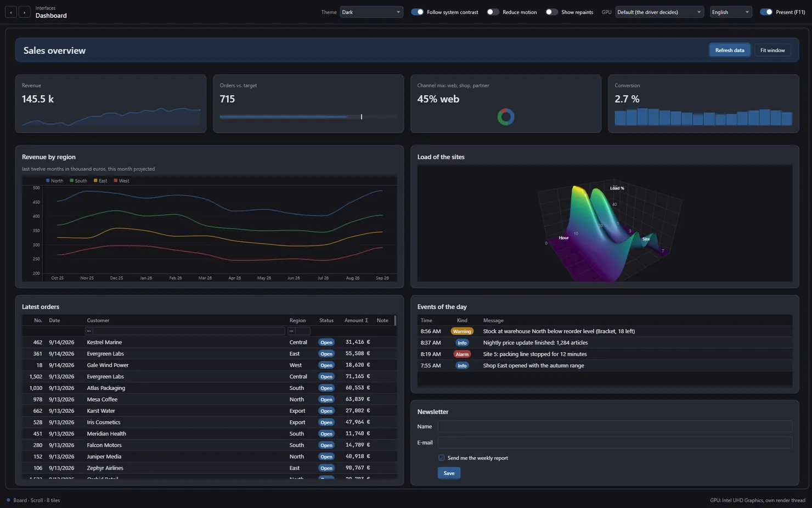Screen dimensions: 812x508
Task: Click the Site 5 packing line stopped message
Action: click(534, 354)
